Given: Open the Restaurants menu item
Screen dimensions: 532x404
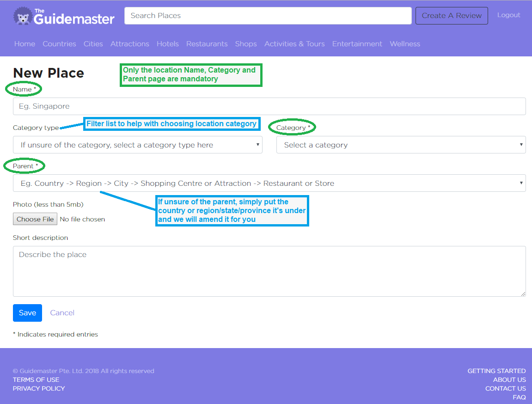Looking at the screenshot, I should tap(207, 44).
